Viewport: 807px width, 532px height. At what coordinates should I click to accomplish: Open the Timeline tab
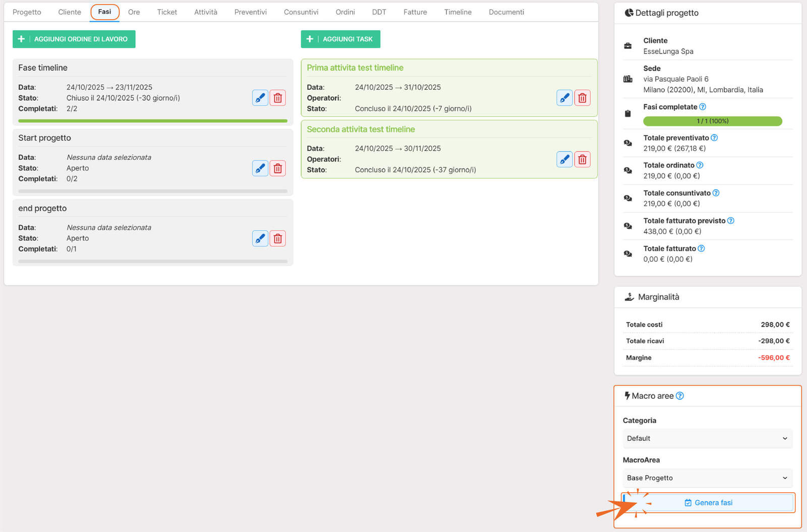click(x=457, y=12)
